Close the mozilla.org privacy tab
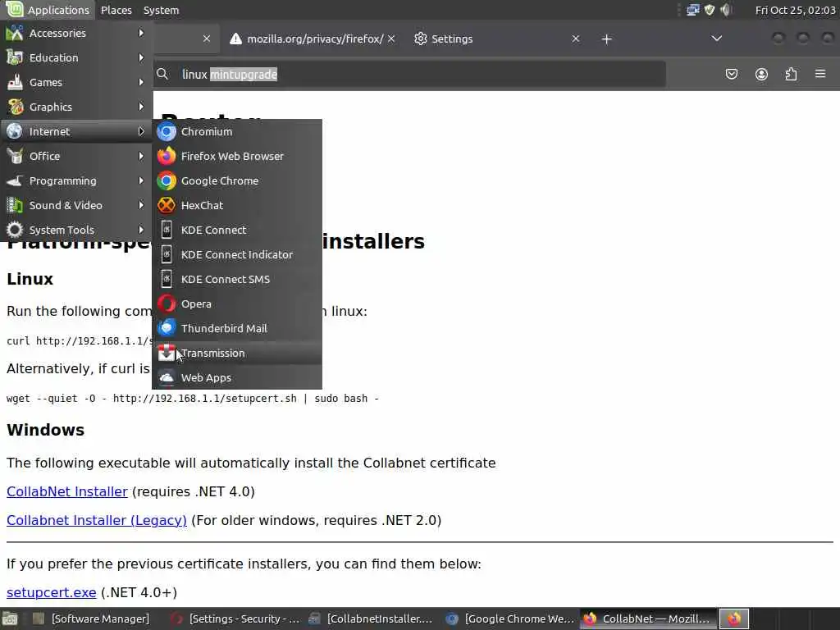 click(391, 39)
